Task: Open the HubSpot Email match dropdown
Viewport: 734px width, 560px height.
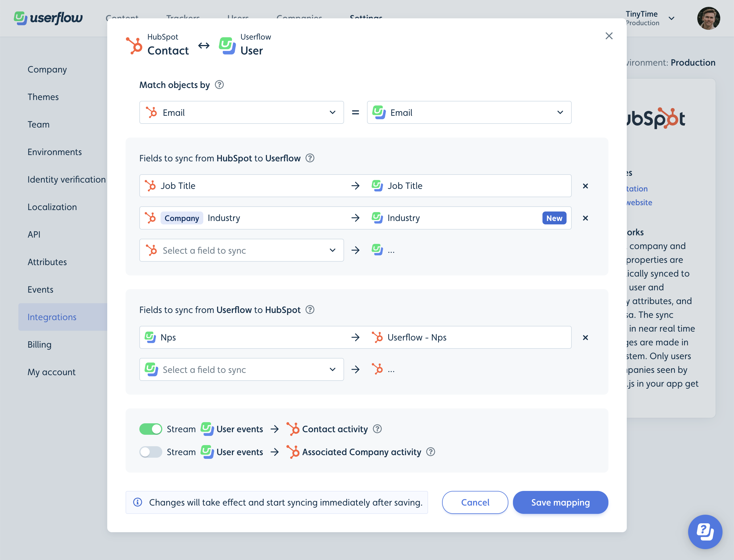Action: [x=241, y=112]
